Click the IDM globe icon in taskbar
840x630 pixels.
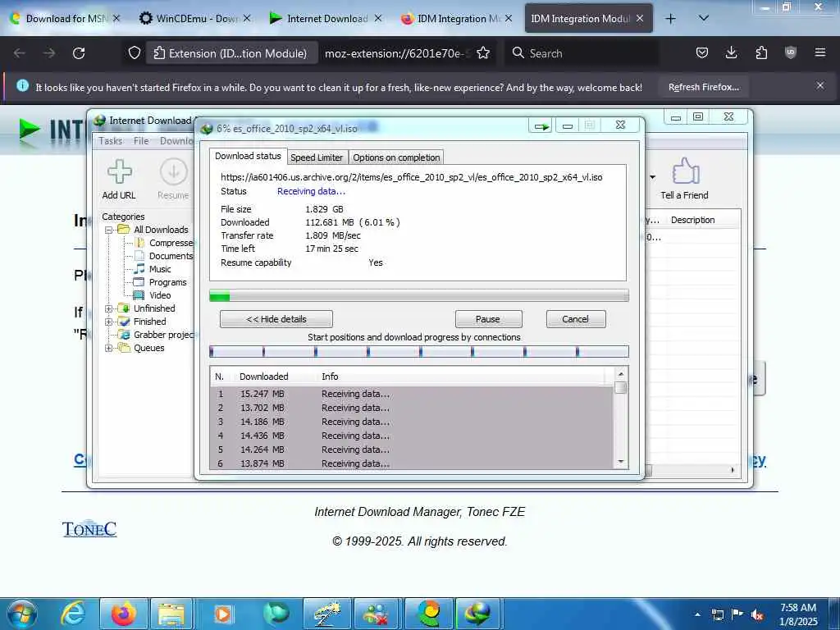(x=477, y=614)
